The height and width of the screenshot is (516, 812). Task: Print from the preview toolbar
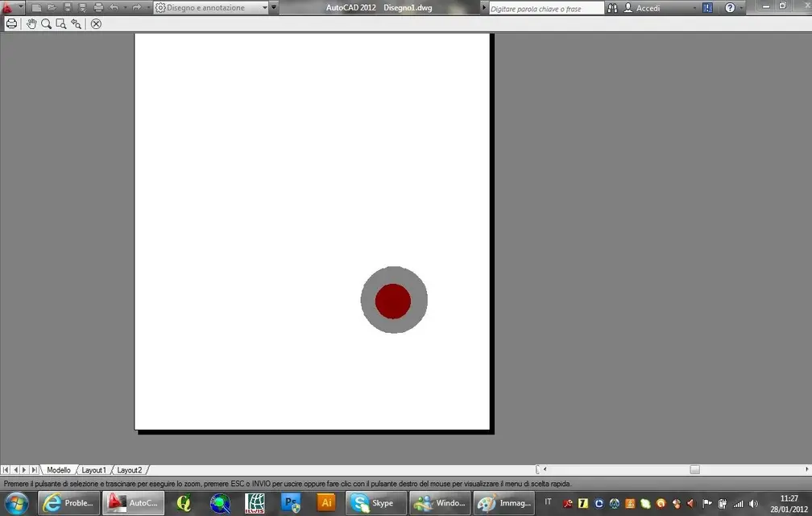coord(11,24)
